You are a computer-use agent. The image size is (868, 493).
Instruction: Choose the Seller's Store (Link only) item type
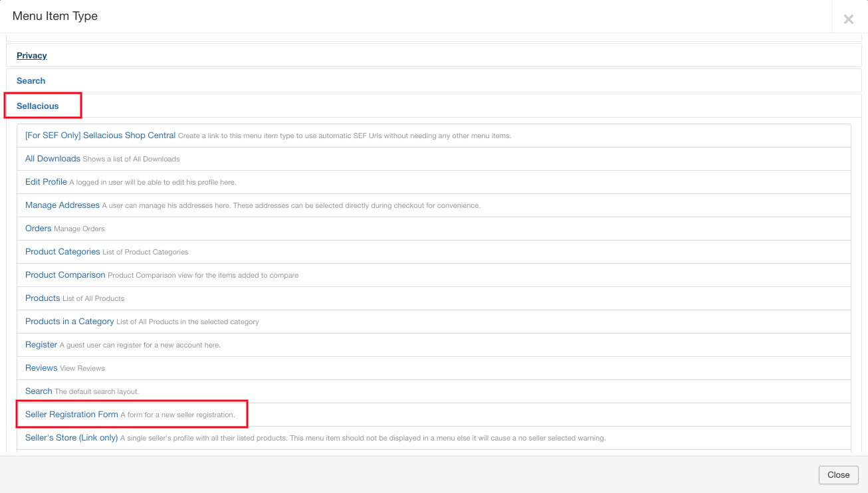tap(72, 438)
